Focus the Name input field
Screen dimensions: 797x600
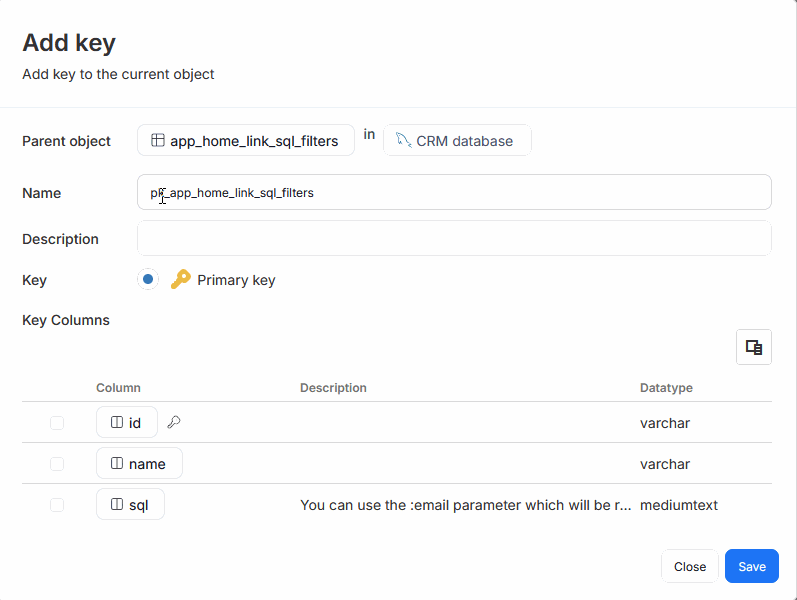point(454,193)
